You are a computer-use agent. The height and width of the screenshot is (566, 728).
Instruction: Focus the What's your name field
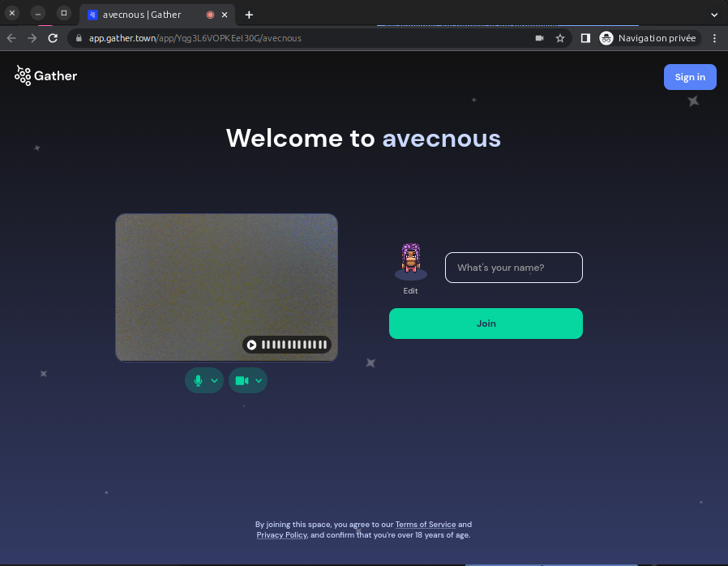[513, 268]
